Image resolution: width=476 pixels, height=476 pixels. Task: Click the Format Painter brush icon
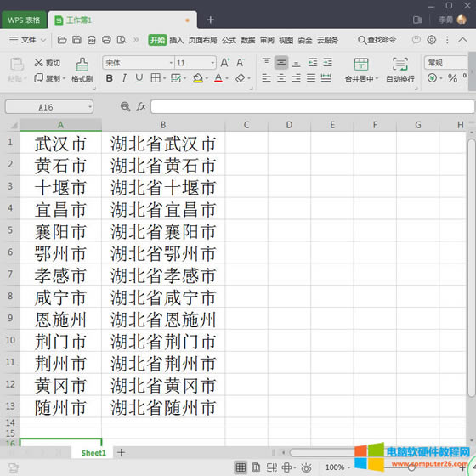pos(82,65)
